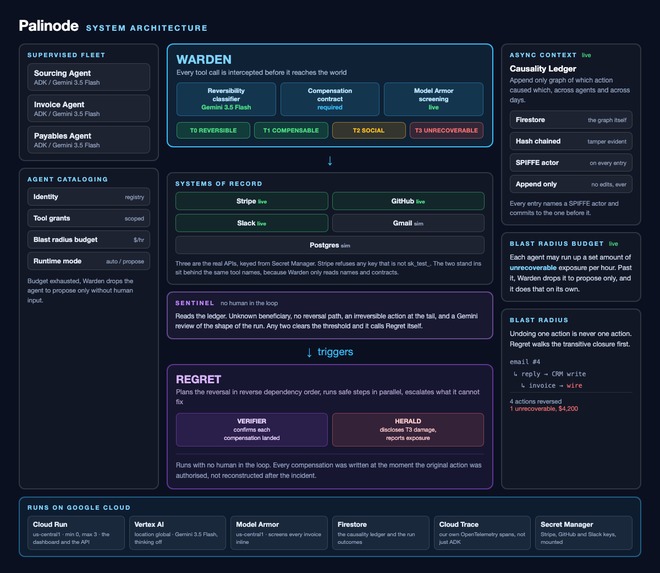Click the Palinode title
This screenshot has width=660, height=573.
pos(48,26)
